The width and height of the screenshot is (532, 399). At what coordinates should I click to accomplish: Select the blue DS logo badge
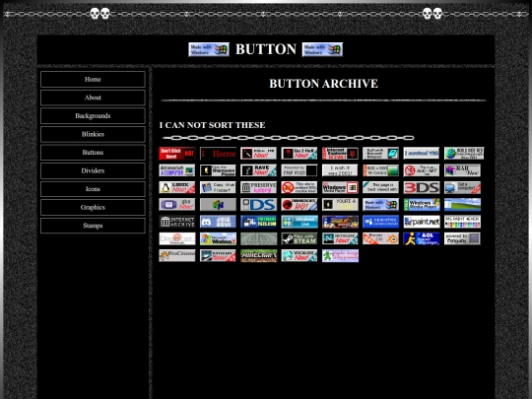258,205
